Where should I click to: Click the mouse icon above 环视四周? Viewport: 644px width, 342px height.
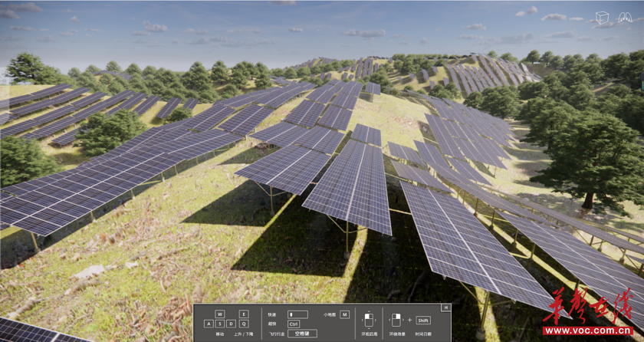pos(369,320)
